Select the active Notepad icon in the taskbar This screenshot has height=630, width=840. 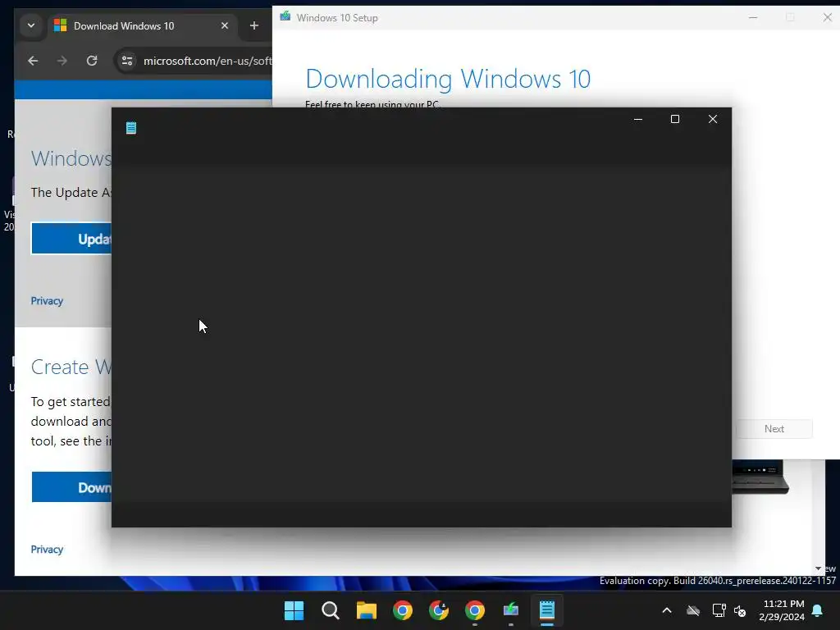pyautogui.click(x=547, y=610)
